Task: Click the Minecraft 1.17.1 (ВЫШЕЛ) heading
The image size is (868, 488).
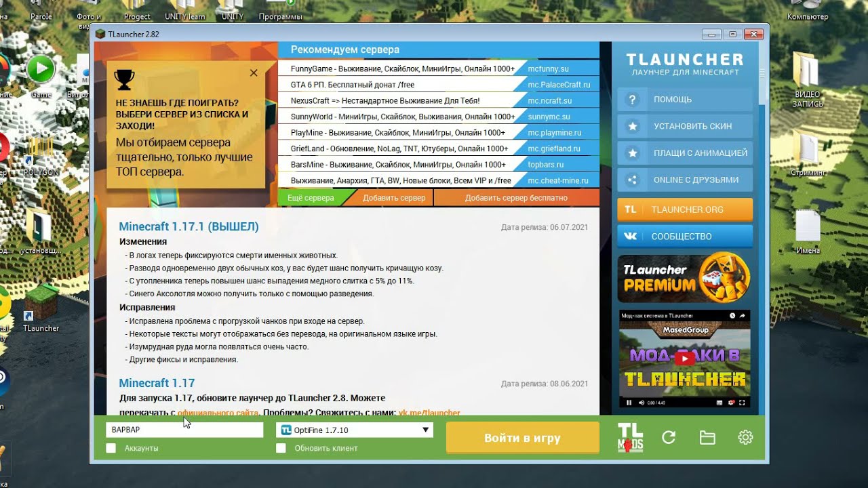Action: click(189, 226)
